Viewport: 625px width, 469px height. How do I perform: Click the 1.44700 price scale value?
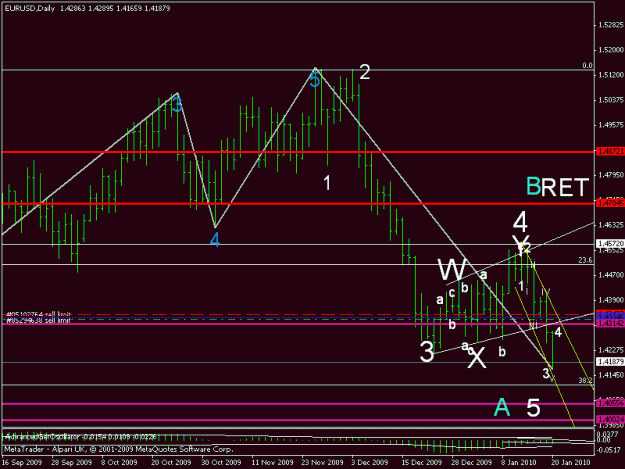(611, 275)
